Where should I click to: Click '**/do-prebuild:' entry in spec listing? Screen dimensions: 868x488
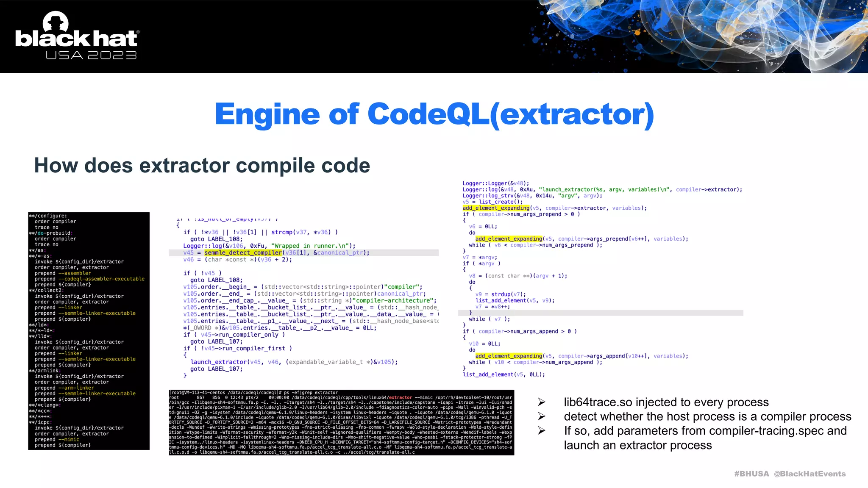click(x=51, y=233)
